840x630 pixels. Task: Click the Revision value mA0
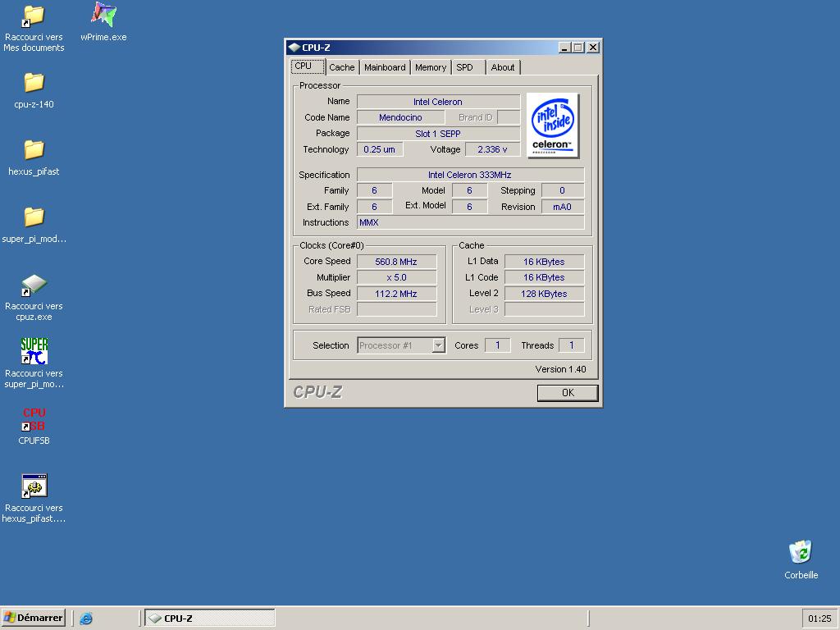coord(563,207)
